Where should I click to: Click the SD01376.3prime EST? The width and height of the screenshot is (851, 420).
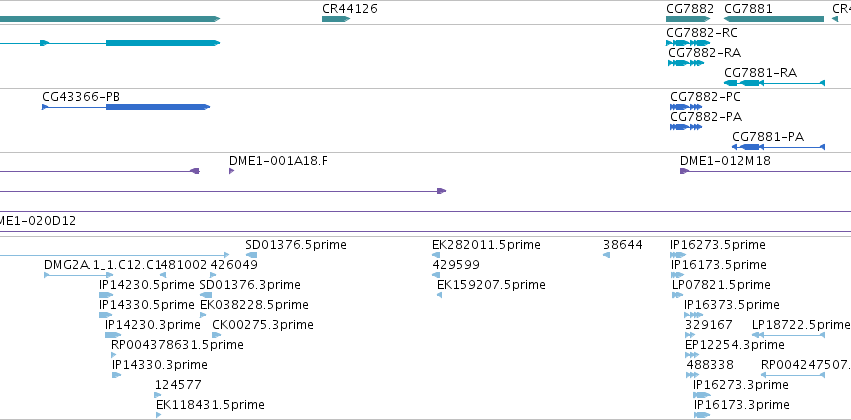[206, 295]
